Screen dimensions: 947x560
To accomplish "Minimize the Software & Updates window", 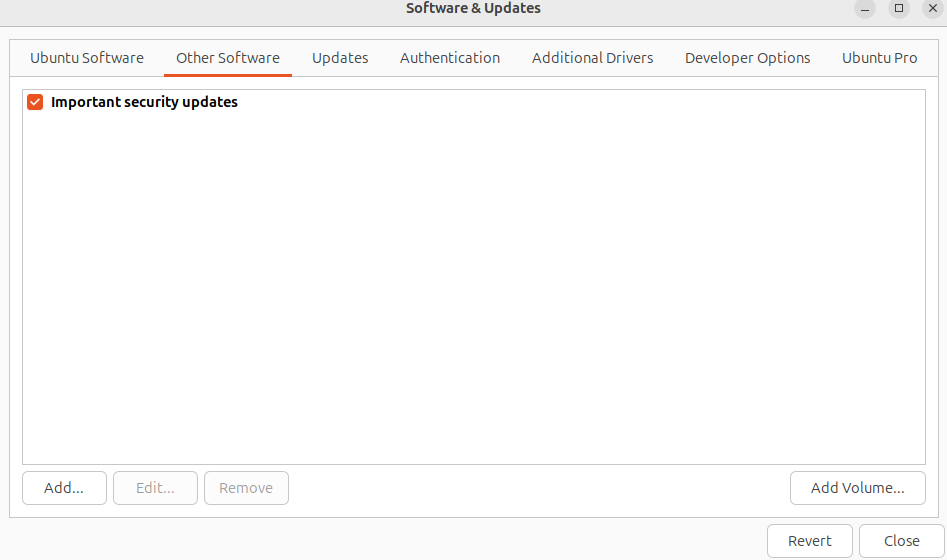I will pyautogui.click(x=866, y=9).
